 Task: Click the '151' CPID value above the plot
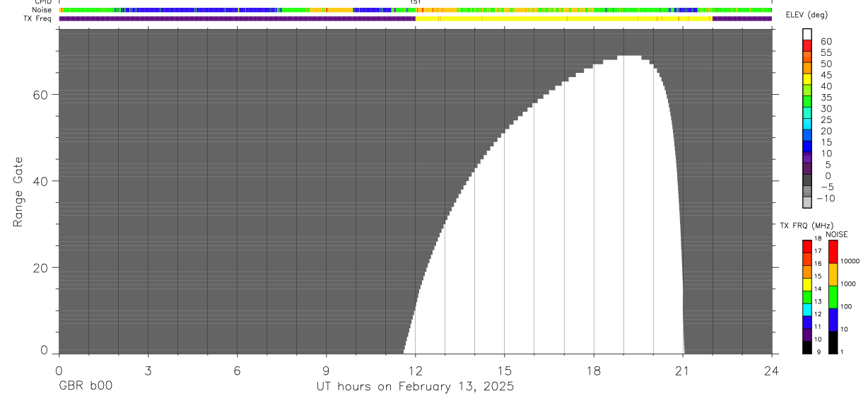coord(416,3)
